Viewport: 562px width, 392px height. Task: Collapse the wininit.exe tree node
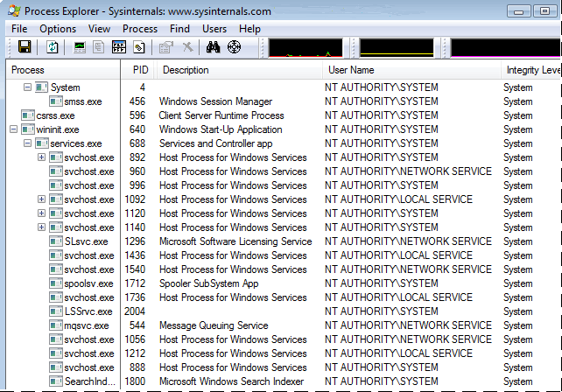point(13,129)
